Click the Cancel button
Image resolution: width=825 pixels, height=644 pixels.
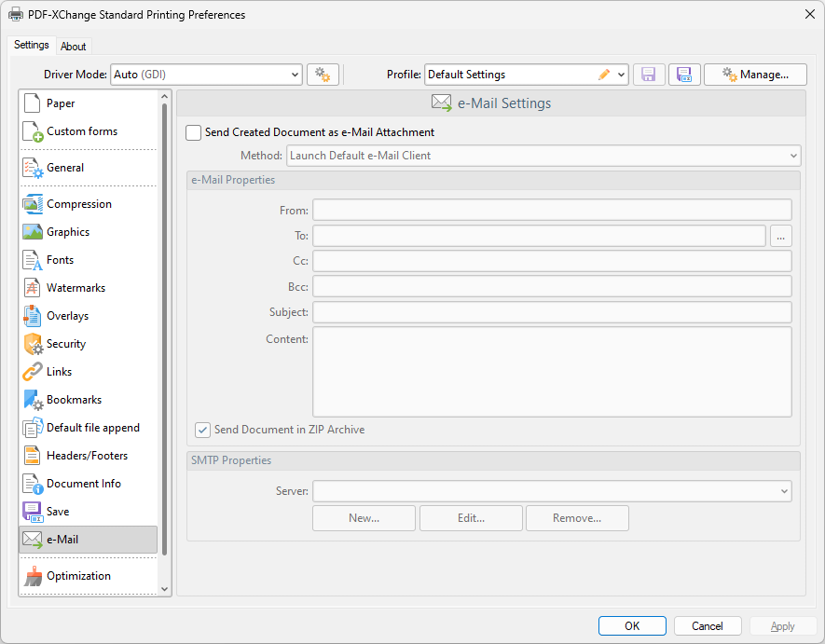(x=708, y=626)
